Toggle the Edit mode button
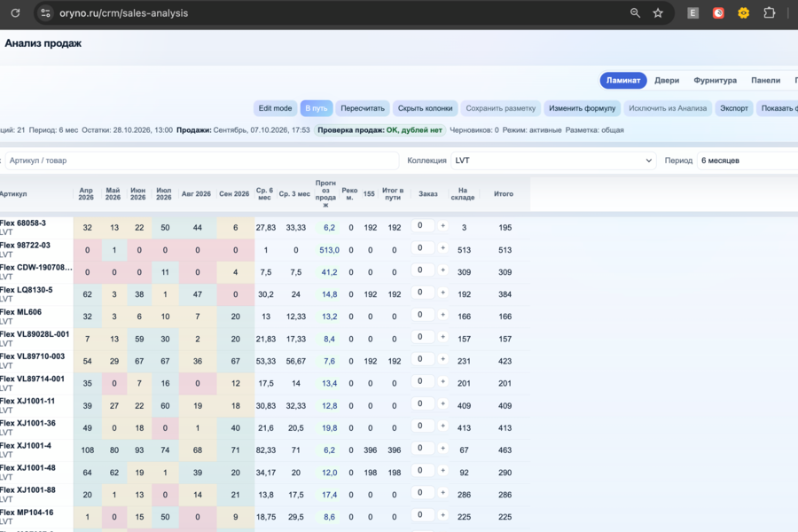This screenshot has width=798, height=532. pyautogui.click(x=275, y=108)
